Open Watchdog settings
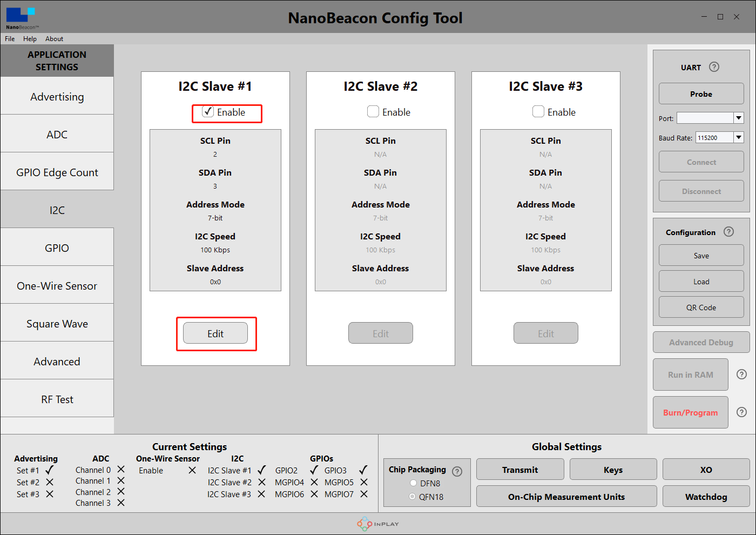The image size is (756, 535). click(706, 496)
